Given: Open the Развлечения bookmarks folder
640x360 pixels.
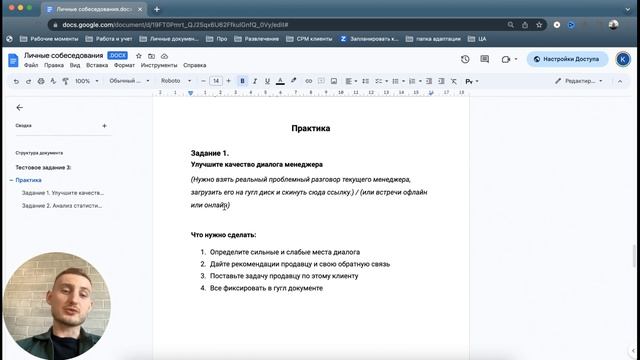Looking at the screenshot, I should point(257,39).
